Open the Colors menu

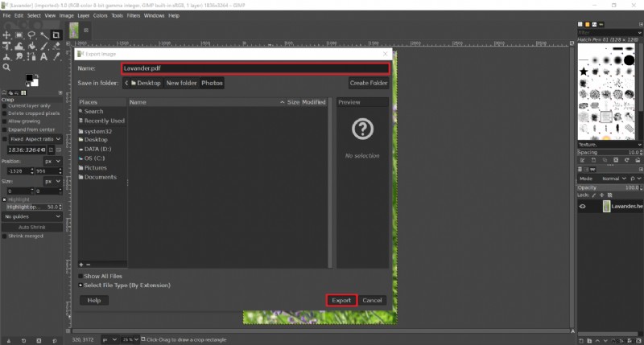pos(100,15)
